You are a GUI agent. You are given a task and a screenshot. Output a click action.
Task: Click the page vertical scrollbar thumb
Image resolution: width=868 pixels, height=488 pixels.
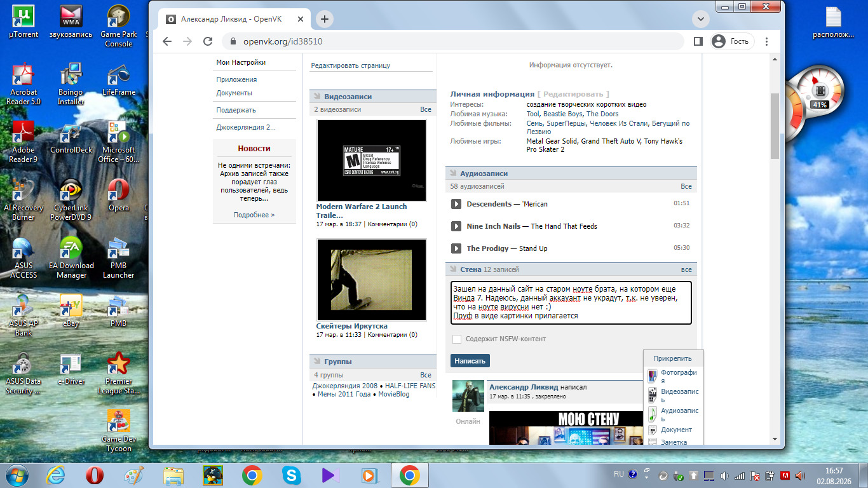775,126
